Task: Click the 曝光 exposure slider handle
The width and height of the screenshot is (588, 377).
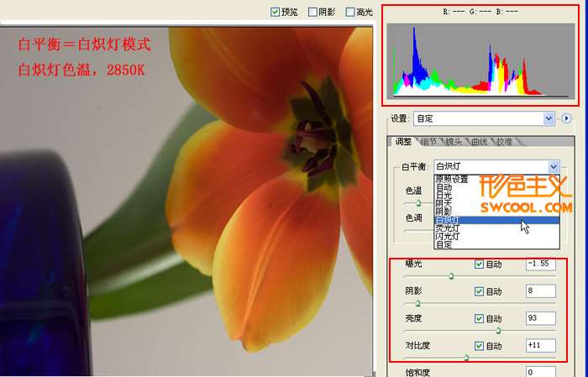Action: 451,276
